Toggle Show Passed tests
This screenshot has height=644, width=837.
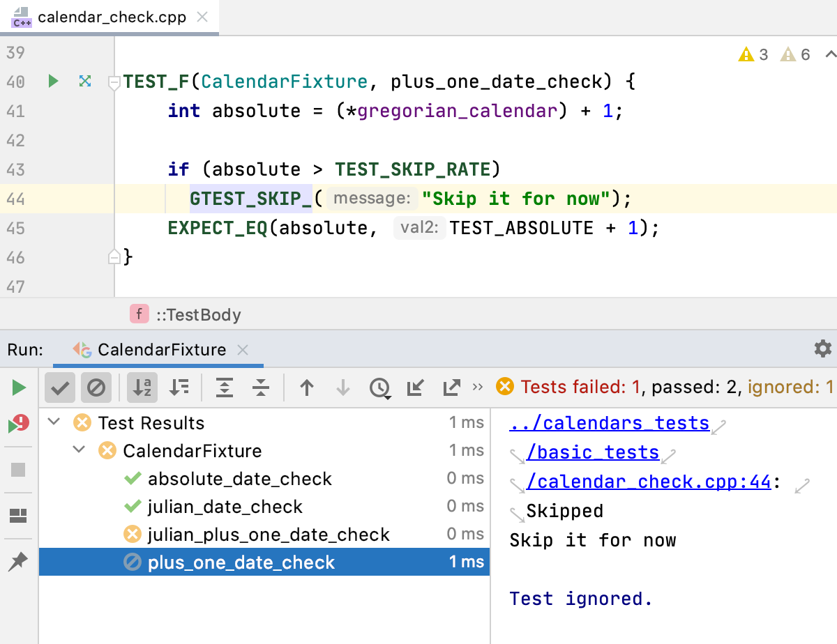pyautogui.click(x=61, y=388)
